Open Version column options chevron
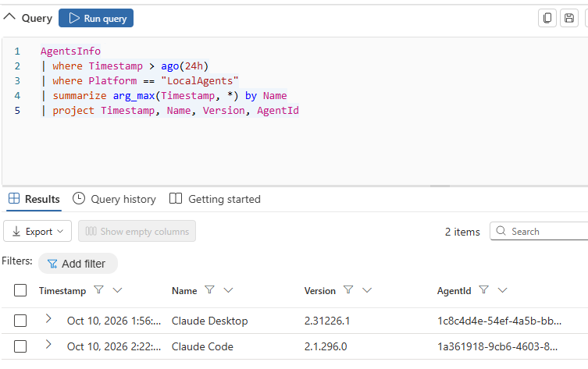This screenshot has width=588, height=369. point(367,290)
